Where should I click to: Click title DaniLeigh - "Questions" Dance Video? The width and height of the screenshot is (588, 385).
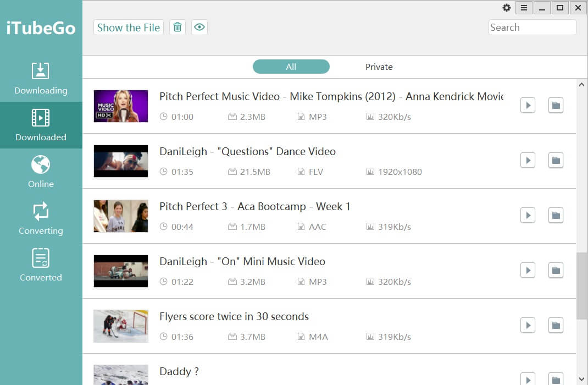pyautogui.click(x=247, y=152)
